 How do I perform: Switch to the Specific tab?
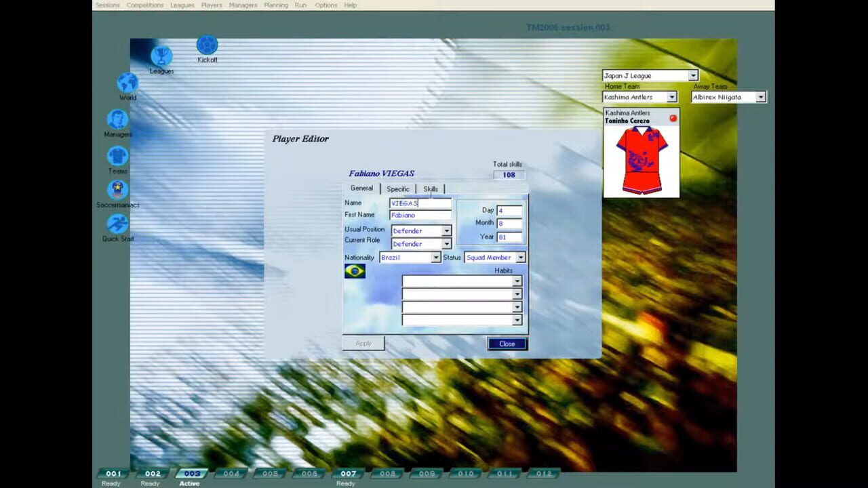click(x=398, y=189)
